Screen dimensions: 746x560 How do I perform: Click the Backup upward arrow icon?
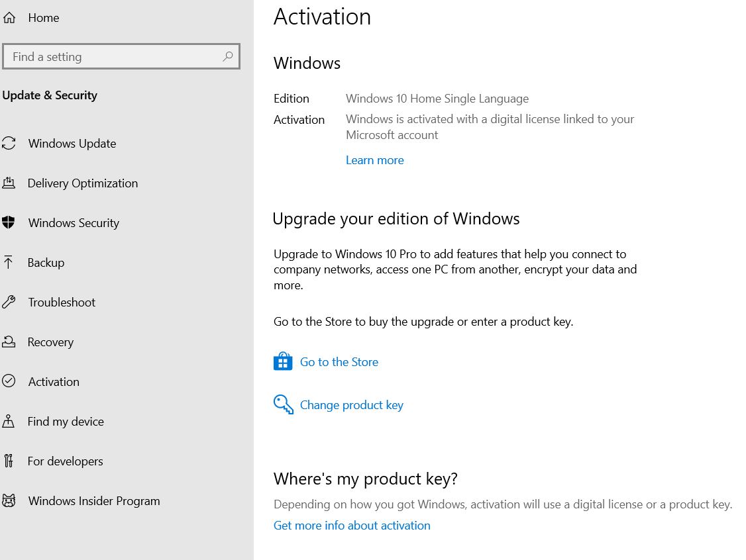point(8,262)
